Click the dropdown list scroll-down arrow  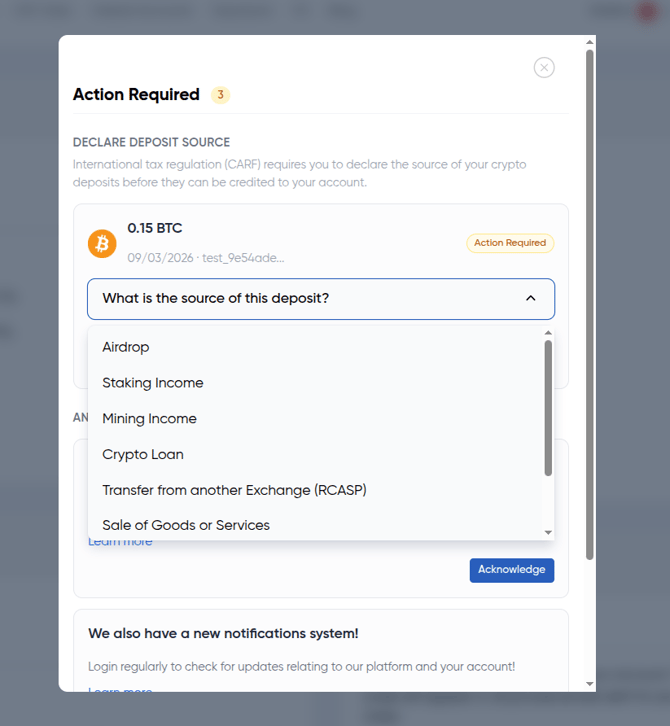(x=548, y=533)
